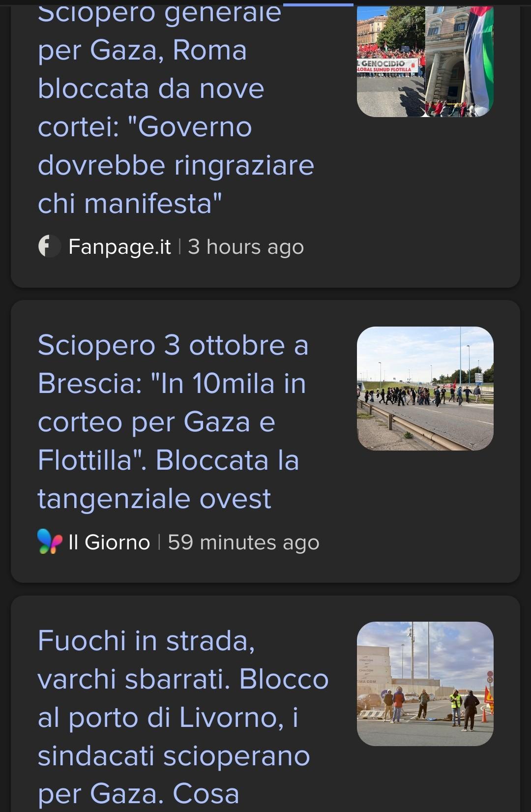
Task: View the Brescia highway protest thumbnail
Action: [425, 389]
